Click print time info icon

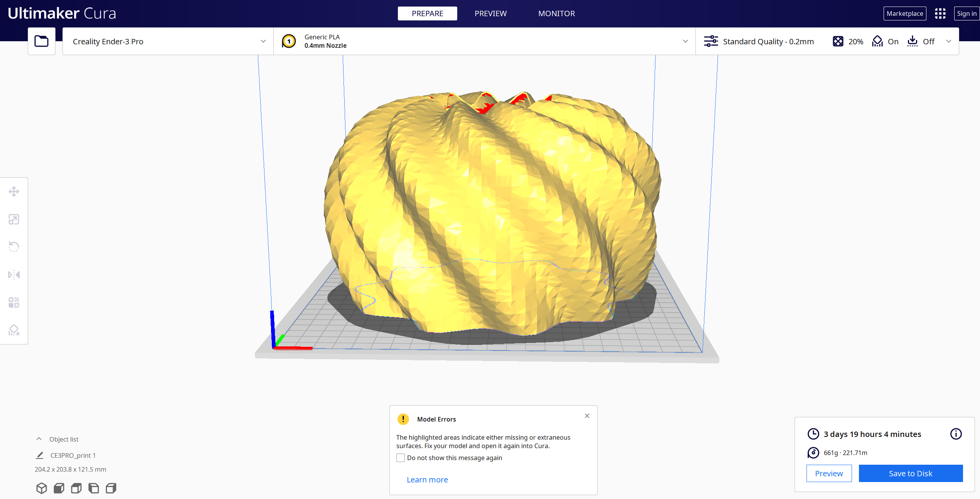click(x=956, y=434)
